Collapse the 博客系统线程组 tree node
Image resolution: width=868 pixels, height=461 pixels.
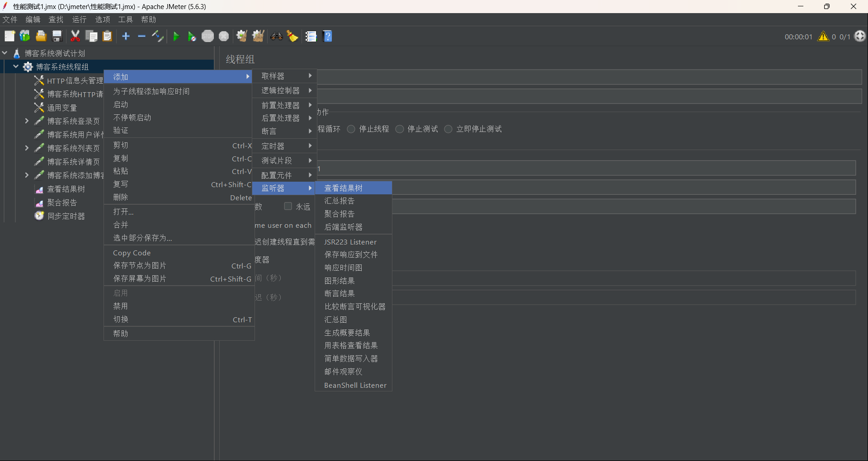[x=16, y=66]
